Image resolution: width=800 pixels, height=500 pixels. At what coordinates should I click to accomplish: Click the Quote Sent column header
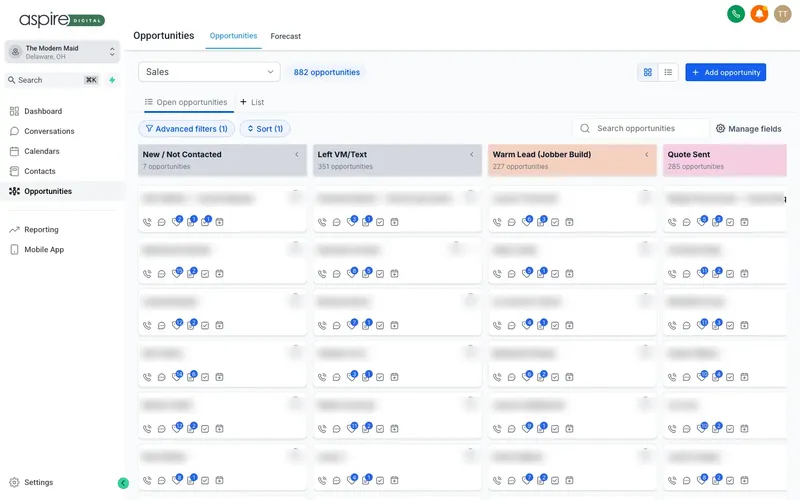point(724,160)
